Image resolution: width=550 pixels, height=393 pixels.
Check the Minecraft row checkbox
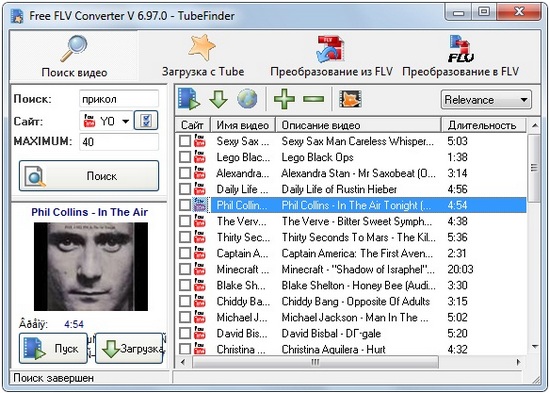click(x=185, y=269)
